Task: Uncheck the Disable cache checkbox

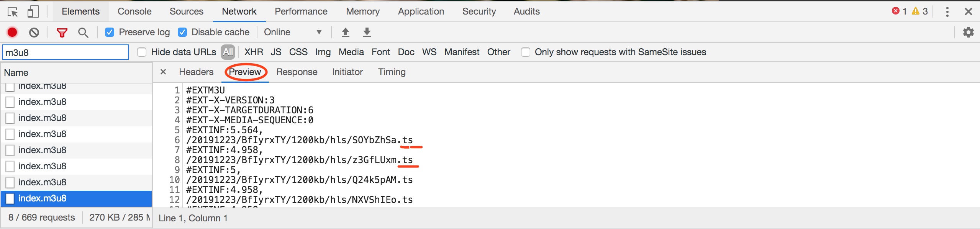Action: point(182,32)
